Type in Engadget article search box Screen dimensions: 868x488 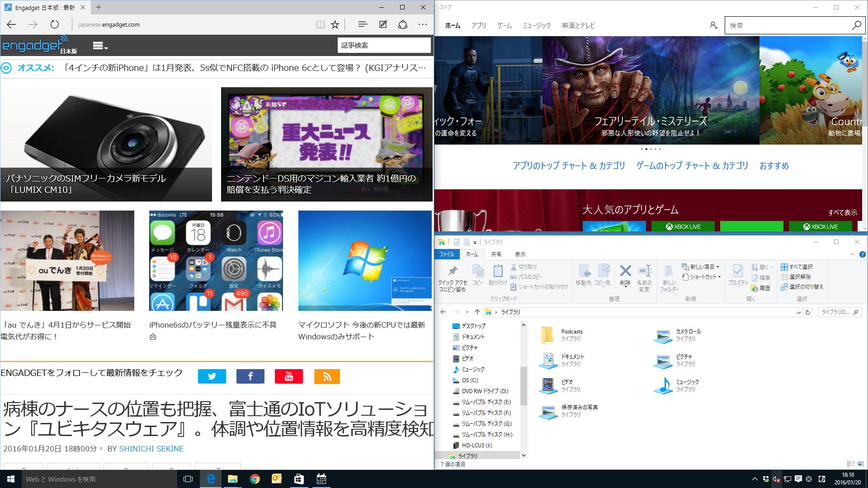point(384,45)
